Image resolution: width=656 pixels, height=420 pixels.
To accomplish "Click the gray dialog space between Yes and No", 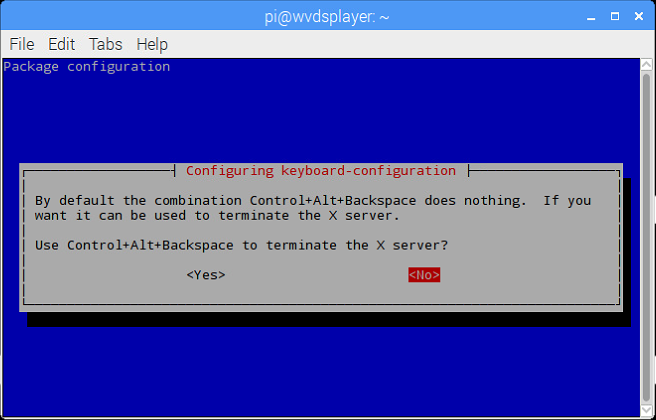I will click(317, 275).
